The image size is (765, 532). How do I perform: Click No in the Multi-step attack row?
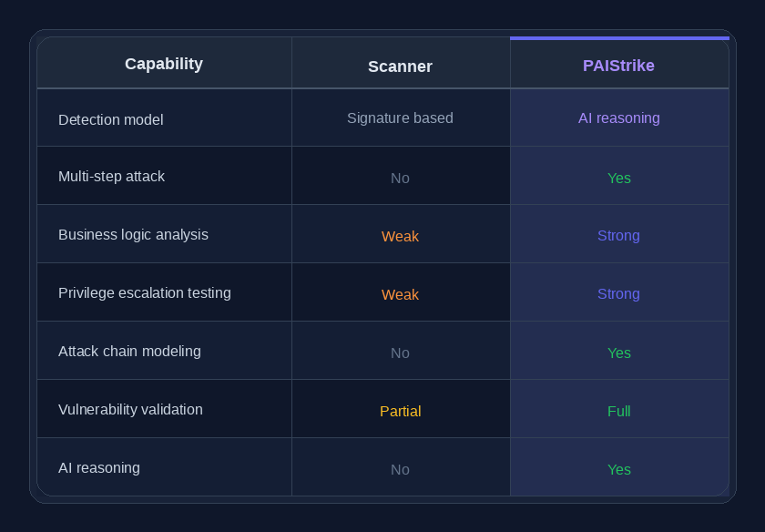[x=400, y=178]
